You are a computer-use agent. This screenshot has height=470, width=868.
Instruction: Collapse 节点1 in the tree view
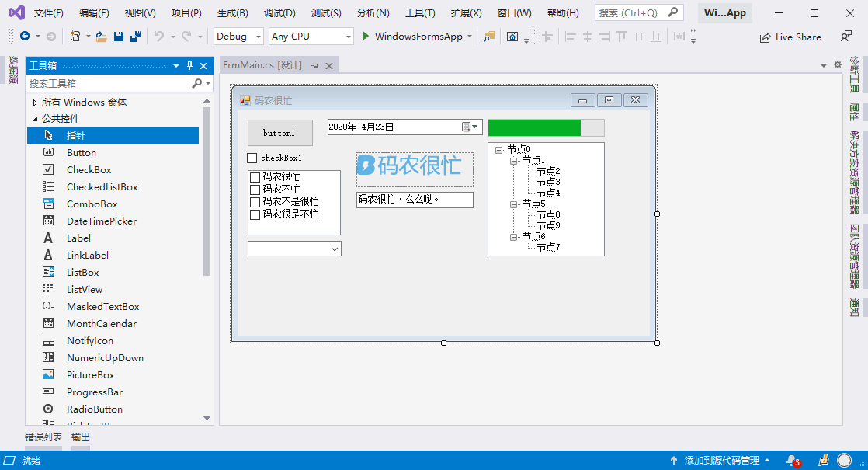pyautogui.click(x=514, y=161)
